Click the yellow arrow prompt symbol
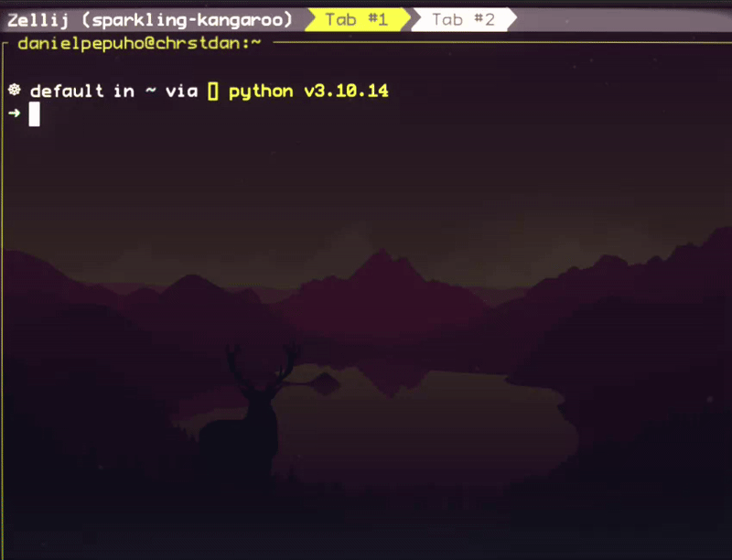Viewport: 732px width, 560px height. point(13,114)
